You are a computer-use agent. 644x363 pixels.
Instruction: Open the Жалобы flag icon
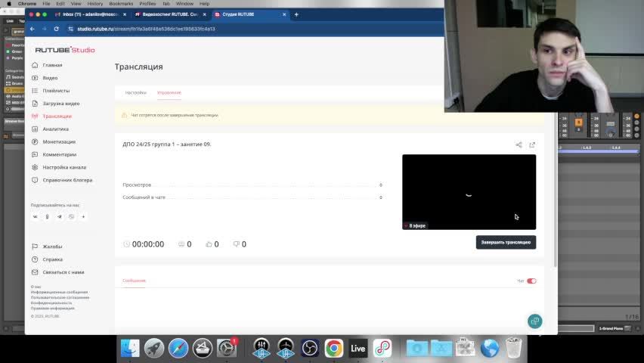click(x=35, y=247)
